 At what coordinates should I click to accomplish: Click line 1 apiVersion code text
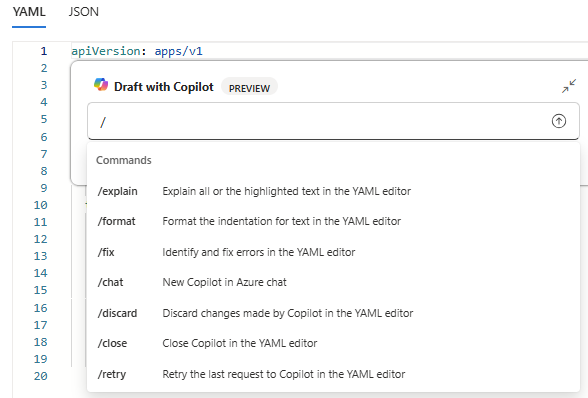(x=137, y=51)
